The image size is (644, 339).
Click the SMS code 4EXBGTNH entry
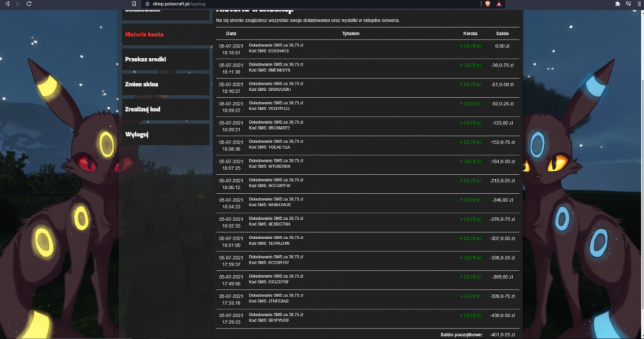[x=269, y=224]
